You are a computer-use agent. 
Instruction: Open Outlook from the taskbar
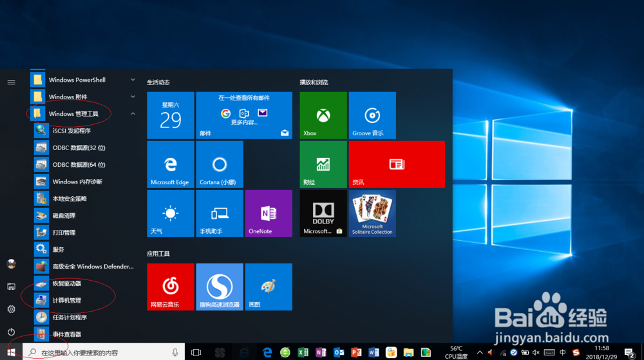tap(339, 352)
